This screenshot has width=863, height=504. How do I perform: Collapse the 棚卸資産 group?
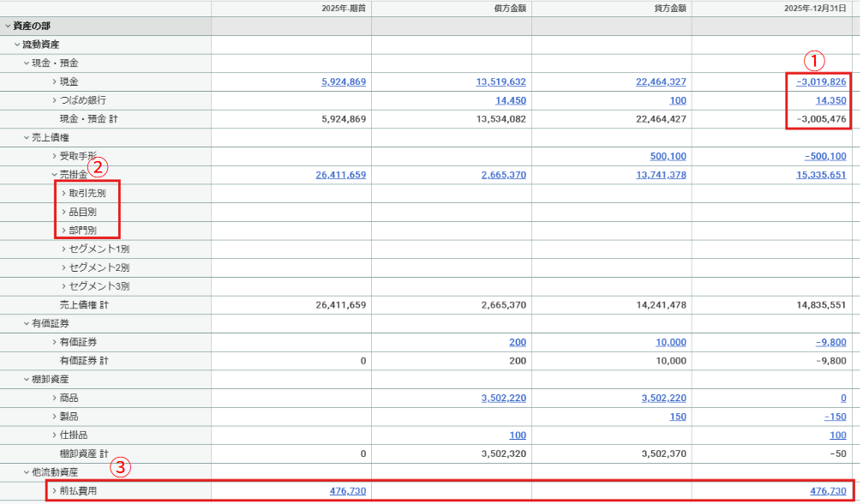tap(27, 379)
